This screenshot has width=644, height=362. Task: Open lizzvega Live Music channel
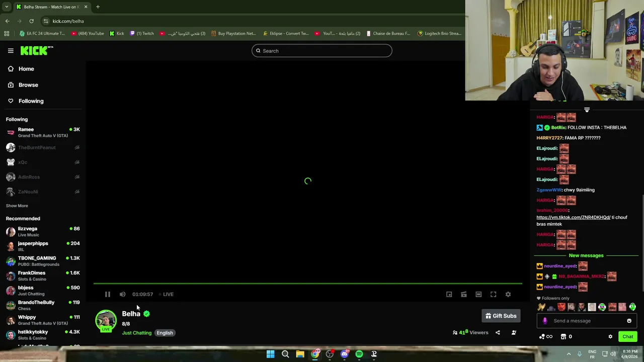[x=43, y=231]
